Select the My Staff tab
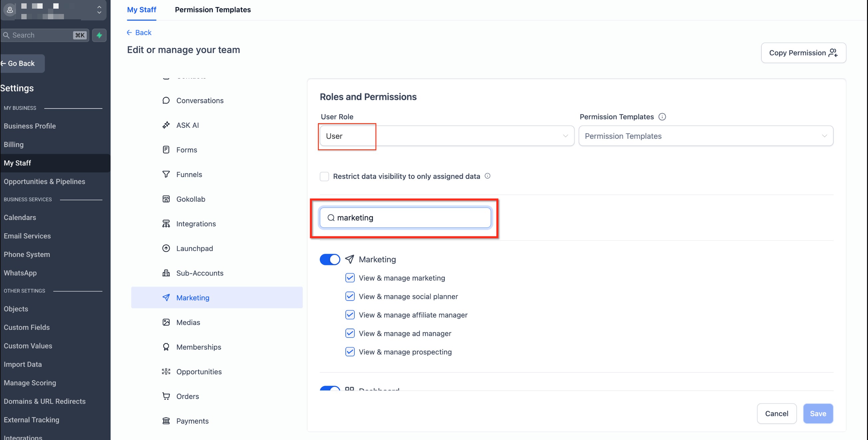Viewport: 868px width, 440px height. click(142, 9)
